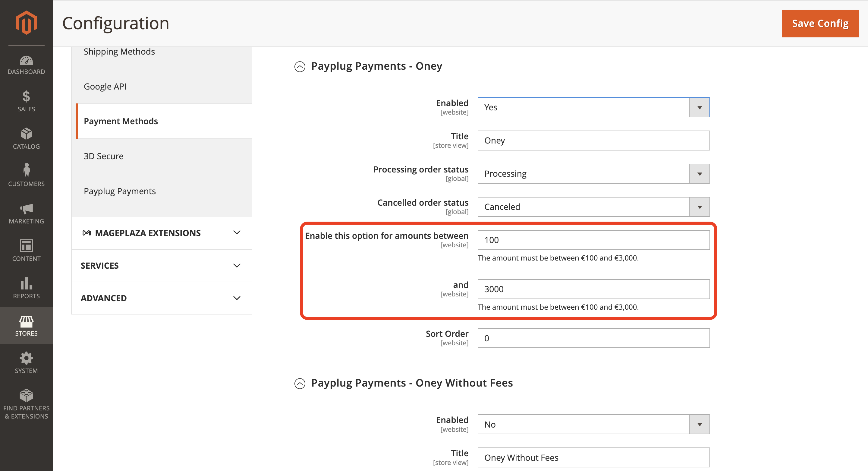This screenshot has height=471, width=868.
Task: Expand the SERVICES section
Action: tap(162, 266)
